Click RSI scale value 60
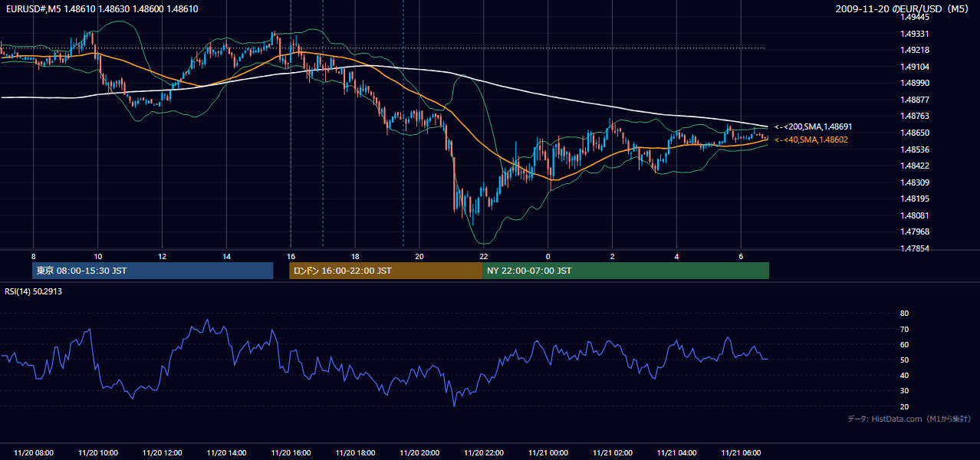The height and width of the screenshot is (460, 980). tap(904, 344)
